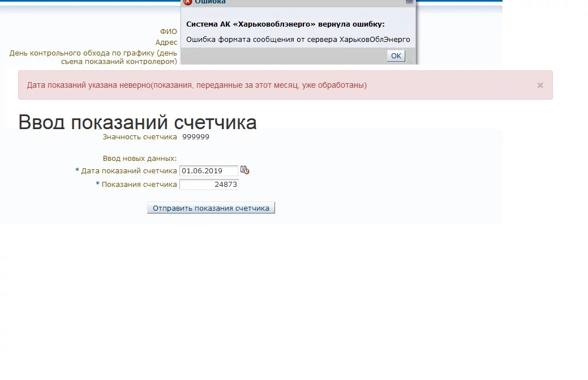The width and height of the screenshot is (588, 380).
Task: Click the День контрольного обхода label
Action: 93,57
